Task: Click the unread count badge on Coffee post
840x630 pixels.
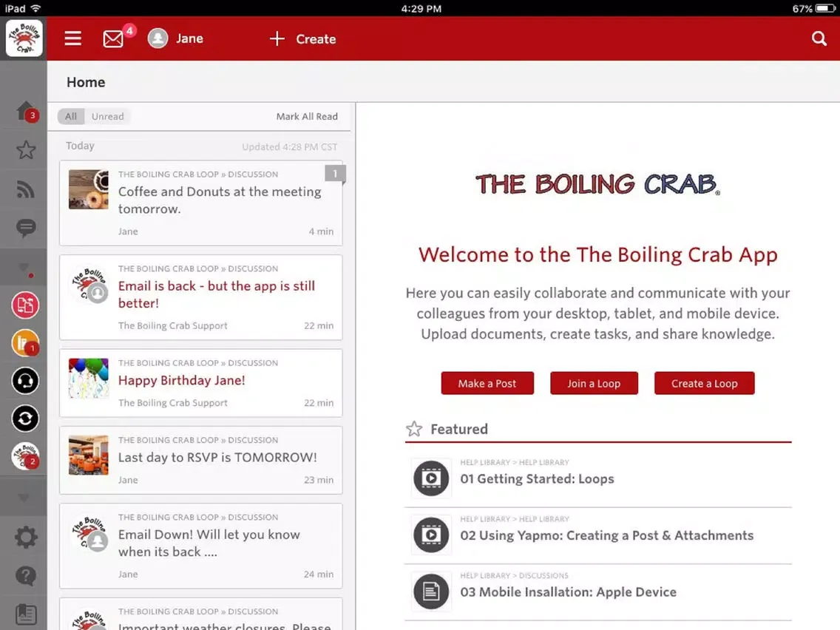Action: 336,174
